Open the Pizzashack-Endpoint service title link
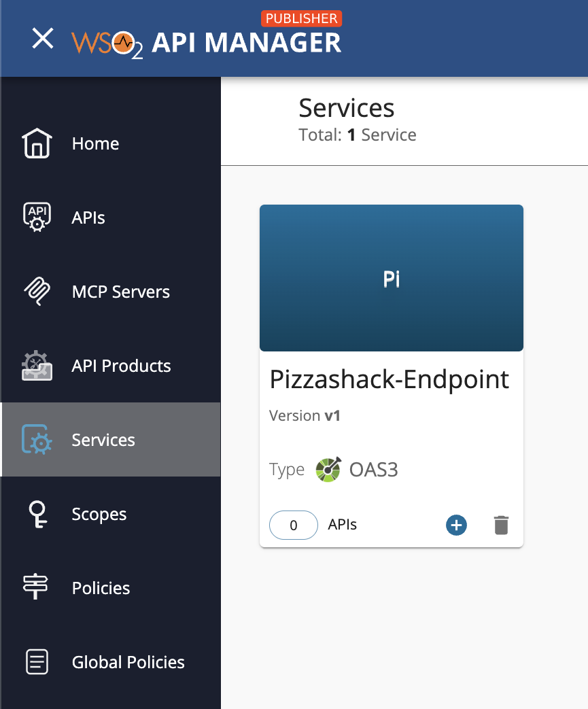Screen dimensions: 588x709 pyautogui.click(x=390, y=379)
